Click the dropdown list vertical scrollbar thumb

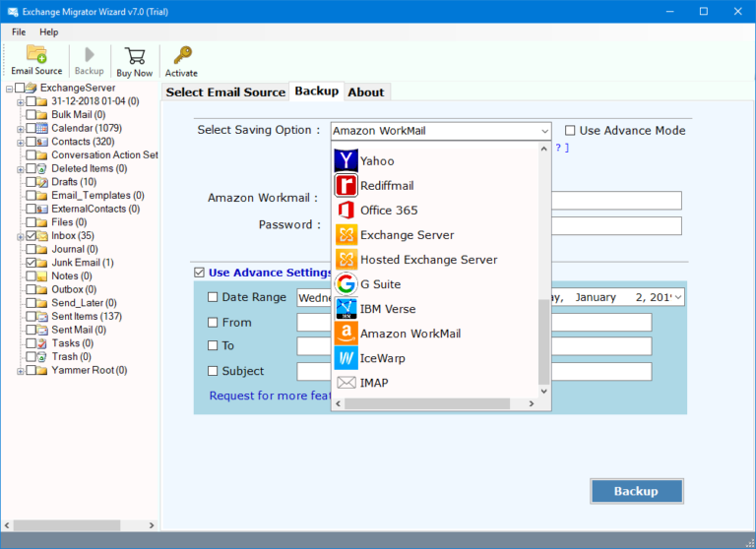pyautogui.click(x=543, y=341)
